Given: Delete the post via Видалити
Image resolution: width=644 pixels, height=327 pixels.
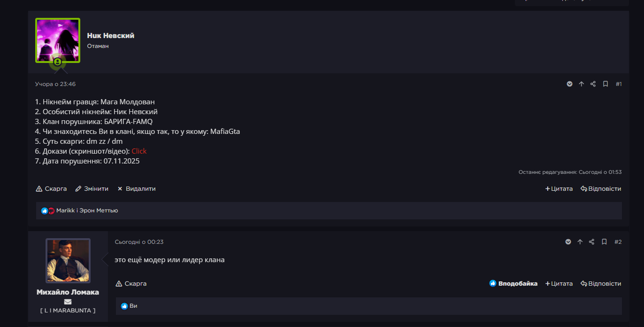Looking at the screenshot, I should [136, 189].
